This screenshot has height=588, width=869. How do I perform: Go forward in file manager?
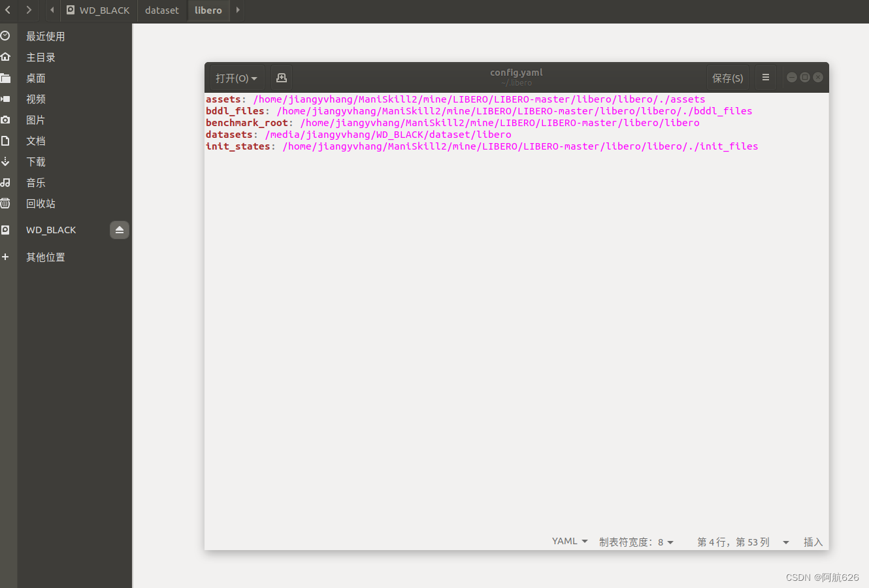click(x=28, y=10)
